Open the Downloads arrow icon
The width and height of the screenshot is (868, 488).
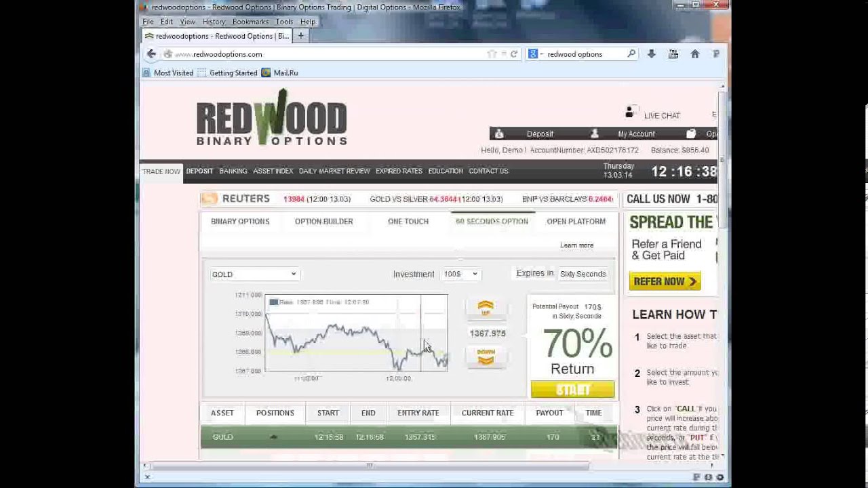coord(652,54)
